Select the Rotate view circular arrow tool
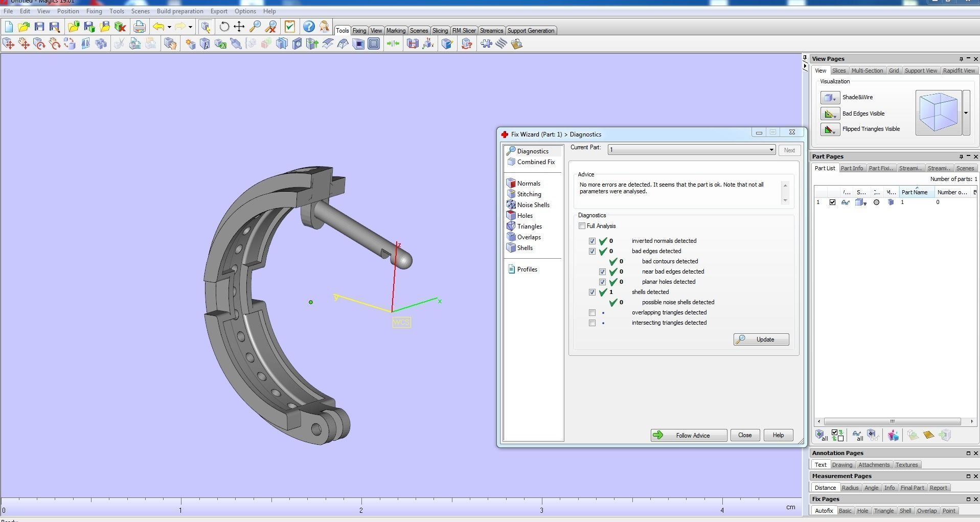980x522 pixels. [224, 27]
